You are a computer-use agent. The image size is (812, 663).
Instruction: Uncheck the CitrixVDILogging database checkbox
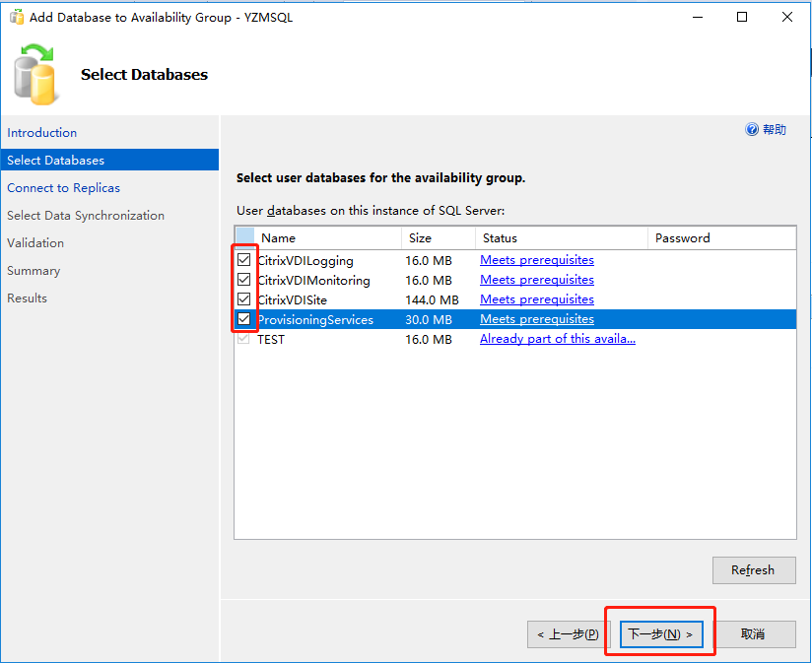coord(244,261)
